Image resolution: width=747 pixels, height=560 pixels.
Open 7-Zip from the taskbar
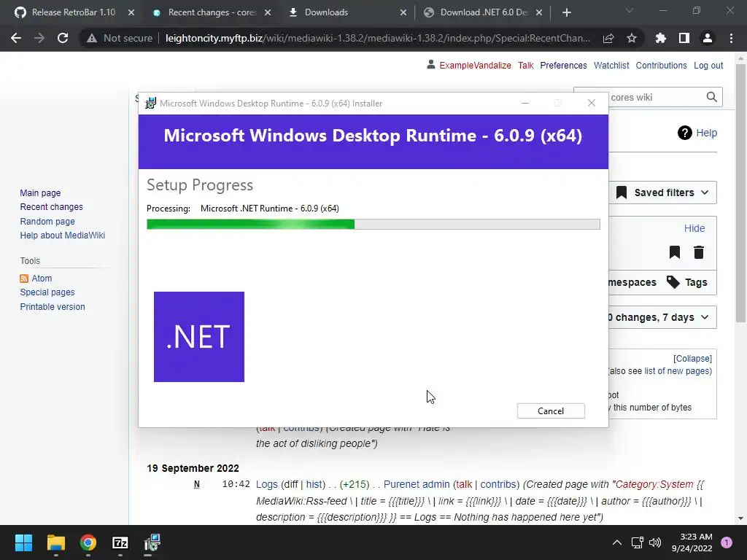120,542
